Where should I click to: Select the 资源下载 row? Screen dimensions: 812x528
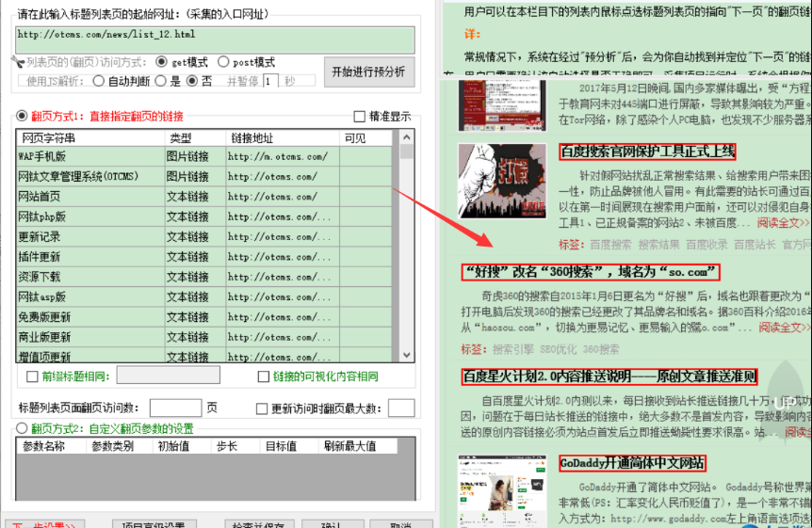coord(204,277)
